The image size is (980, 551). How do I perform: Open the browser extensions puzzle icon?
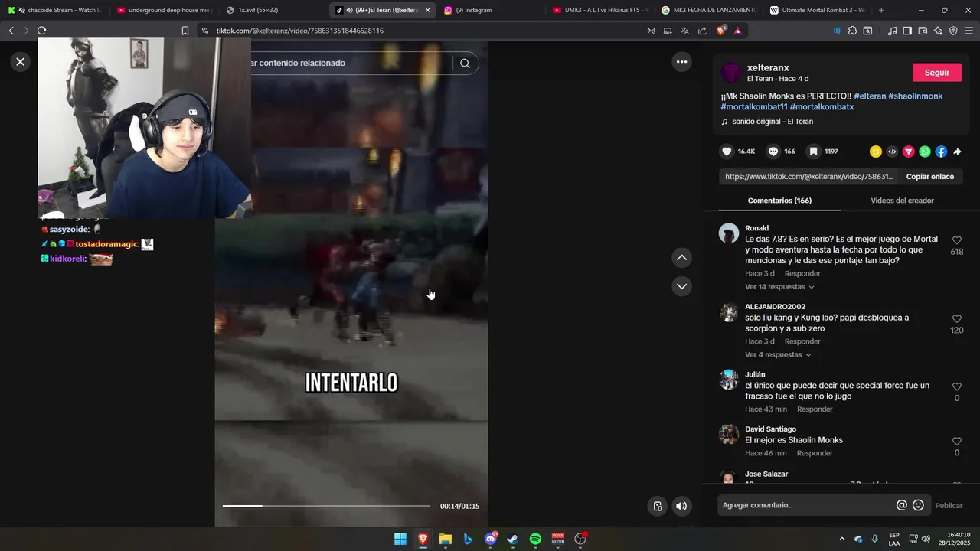[x=852, y=31]
